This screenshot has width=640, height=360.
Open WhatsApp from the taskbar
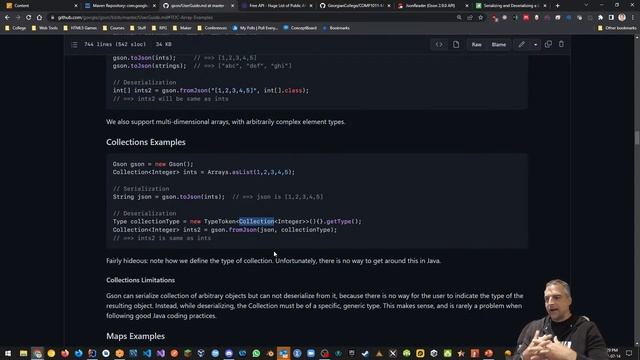pos(256,353)
